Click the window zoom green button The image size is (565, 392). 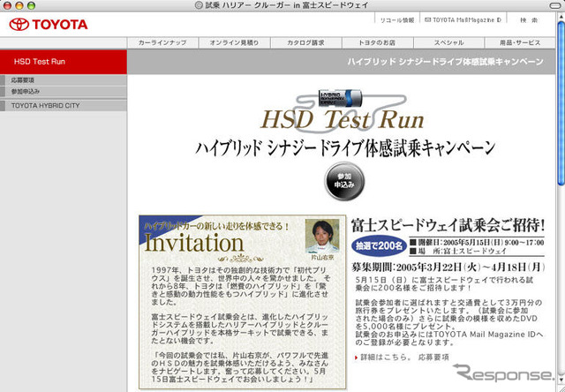click(x=32, y=5)
